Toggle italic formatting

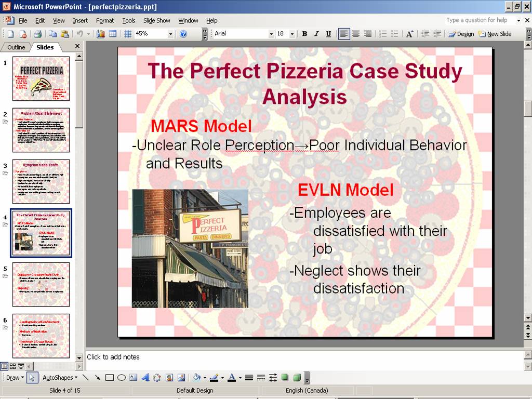(316, 34)
